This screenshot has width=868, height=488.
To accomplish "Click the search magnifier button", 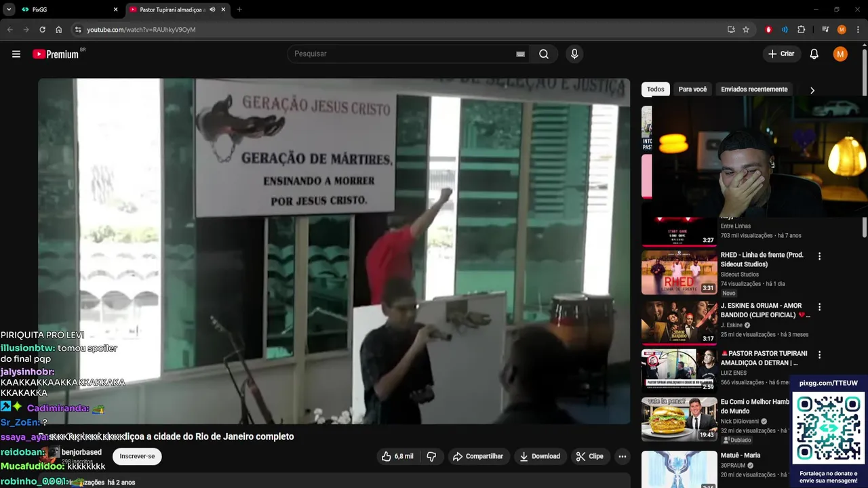I will tap(544, 54).
